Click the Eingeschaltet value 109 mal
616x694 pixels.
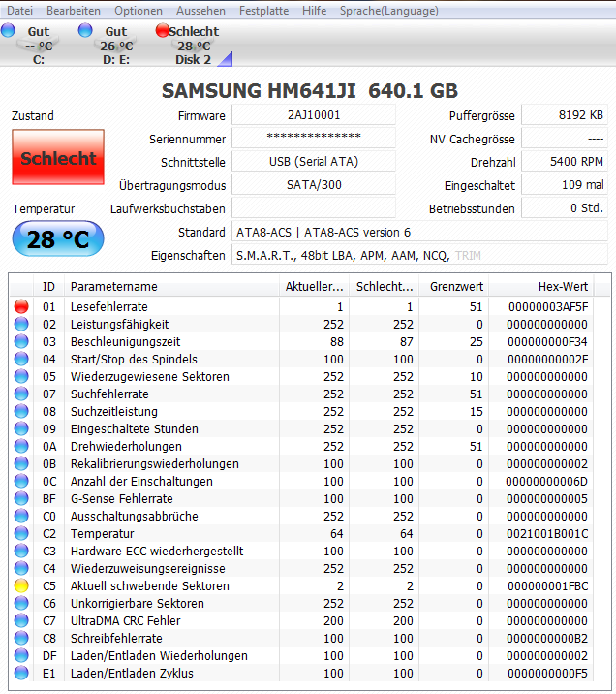(565, 184)
